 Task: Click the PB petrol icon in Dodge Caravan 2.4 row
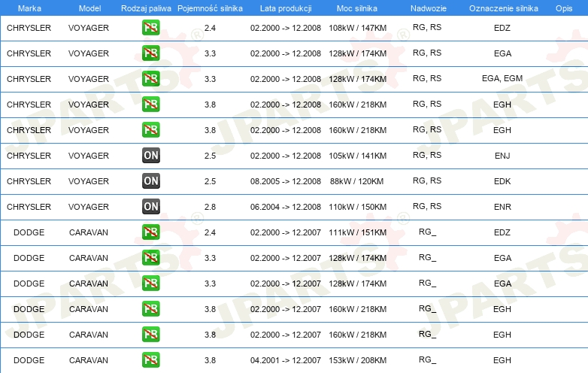(x=150, y=232)
